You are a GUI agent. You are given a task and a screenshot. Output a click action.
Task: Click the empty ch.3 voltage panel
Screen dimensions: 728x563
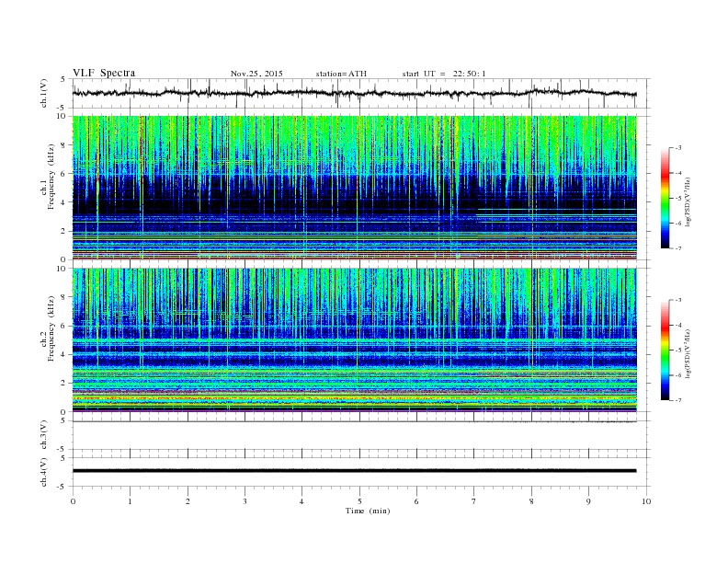pyautogui.click(x=360, y=435)
